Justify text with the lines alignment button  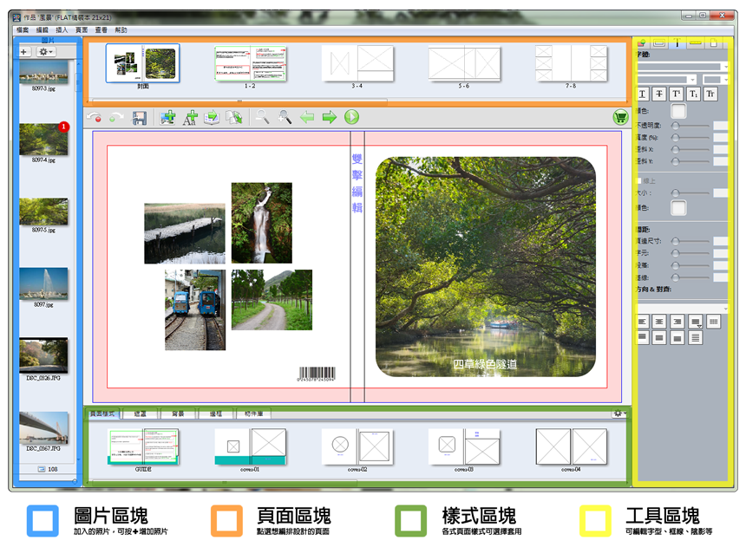(695, 338)
